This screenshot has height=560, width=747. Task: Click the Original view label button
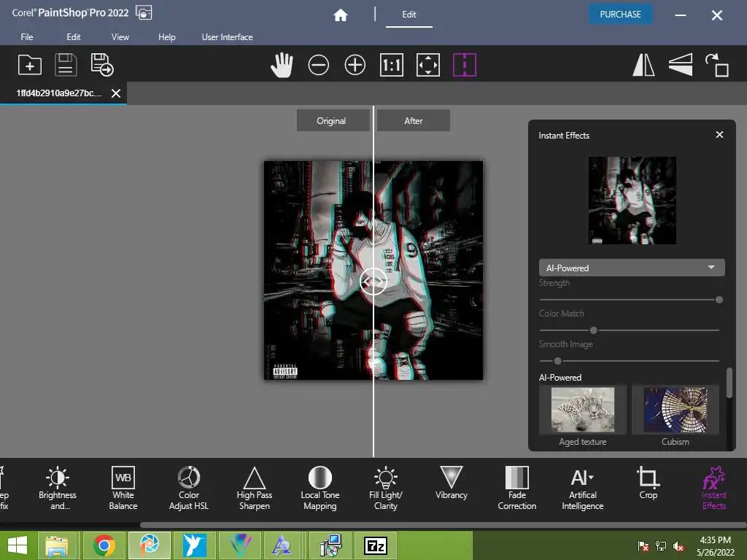[x=331, y=121]
